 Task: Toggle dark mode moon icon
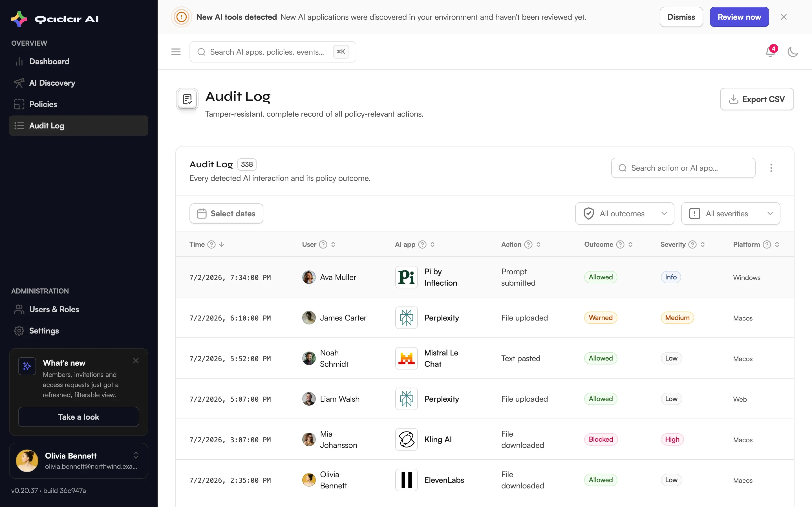click(793, 52)
